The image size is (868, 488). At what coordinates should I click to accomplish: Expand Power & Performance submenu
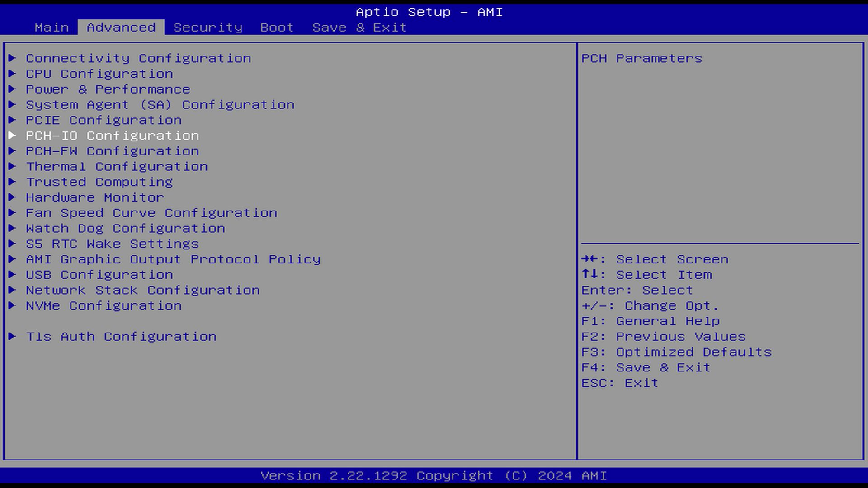[x=108, y=89]
